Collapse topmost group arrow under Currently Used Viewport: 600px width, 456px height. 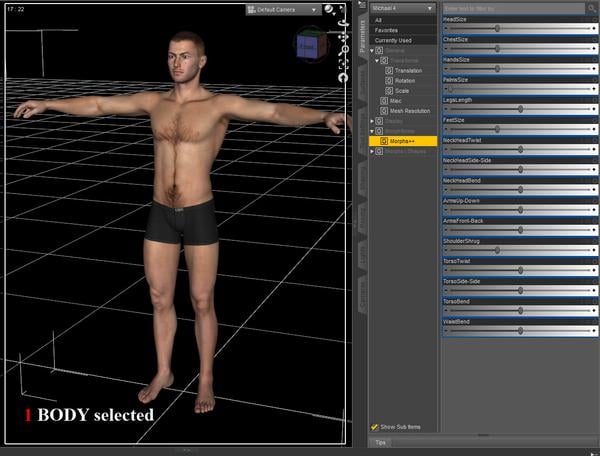coord(372,50)
